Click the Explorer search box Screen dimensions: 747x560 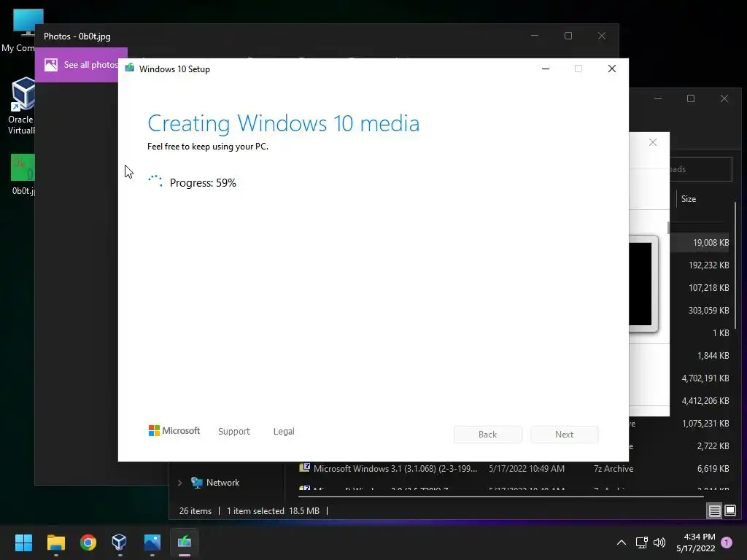pos(701,169)
